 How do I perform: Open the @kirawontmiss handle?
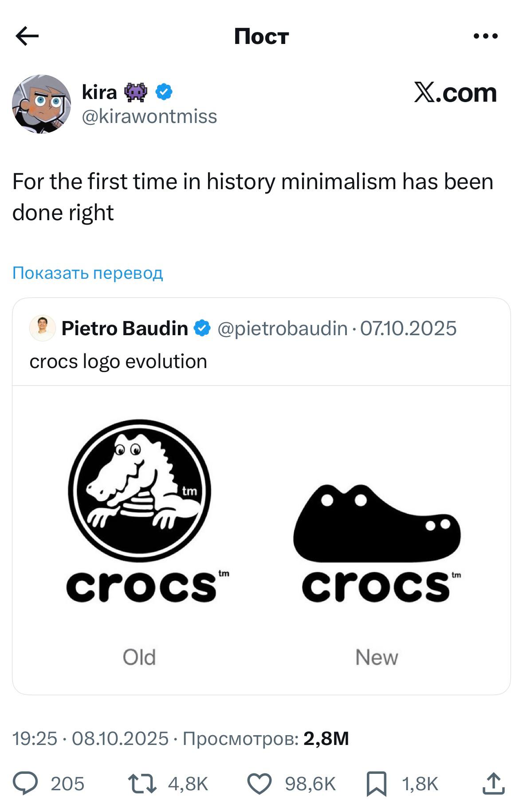pyautogui.click(x=149, y=116)
